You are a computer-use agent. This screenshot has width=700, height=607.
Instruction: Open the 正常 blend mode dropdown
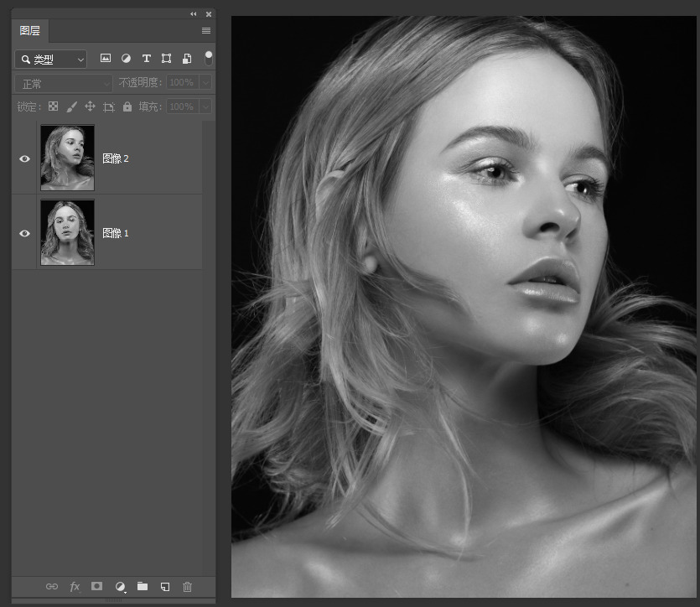tap(63, 83)
